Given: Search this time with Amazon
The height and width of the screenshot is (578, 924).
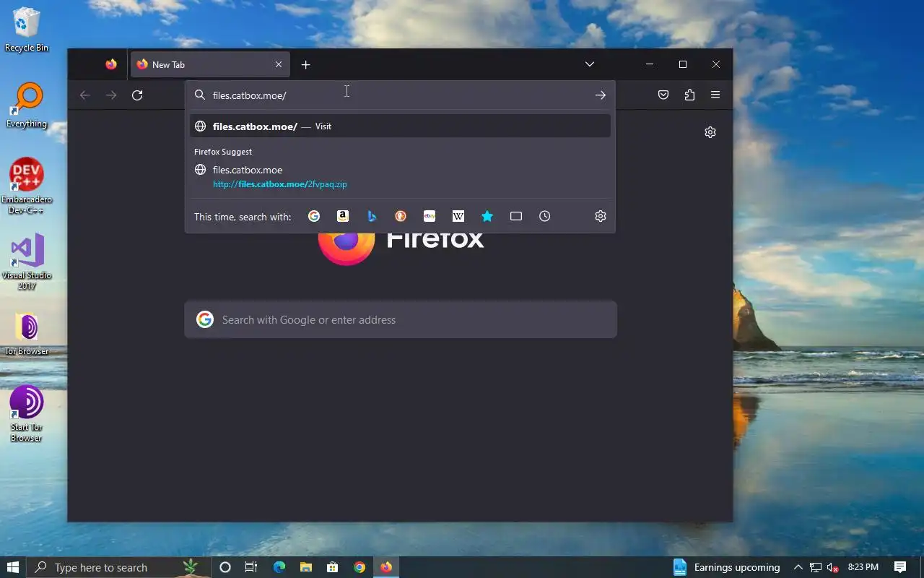Looking at the screenshot, I should point(343,216).
